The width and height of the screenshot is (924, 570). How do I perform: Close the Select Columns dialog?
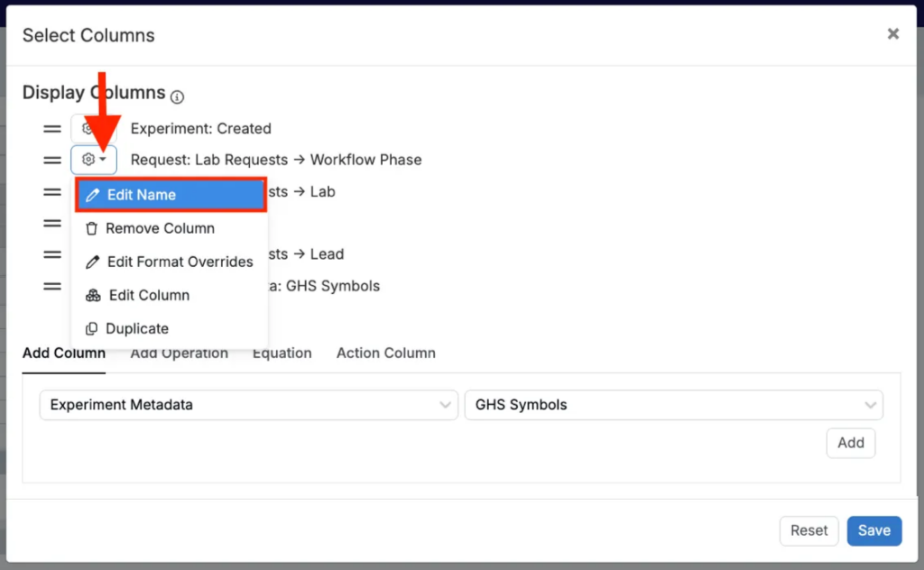coord(892,34)
